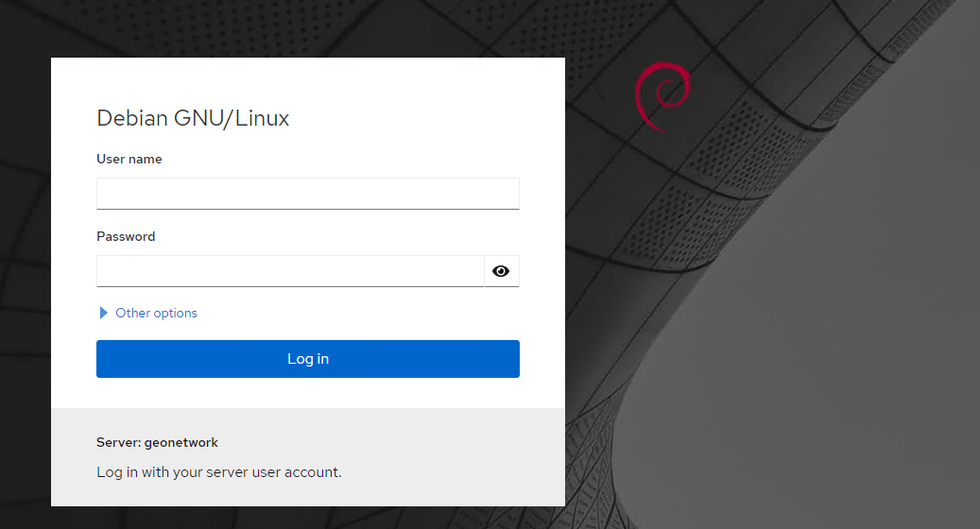Click the light gray sky area at right
980x529 pixels.
pos(851,378)
